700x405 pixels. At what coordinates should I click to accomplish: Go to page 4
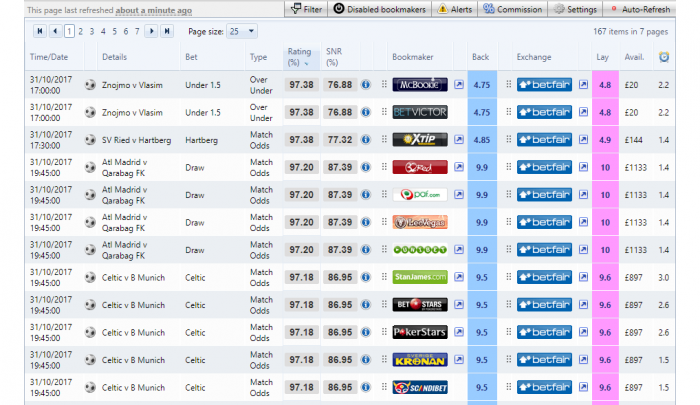coord(103,31)
